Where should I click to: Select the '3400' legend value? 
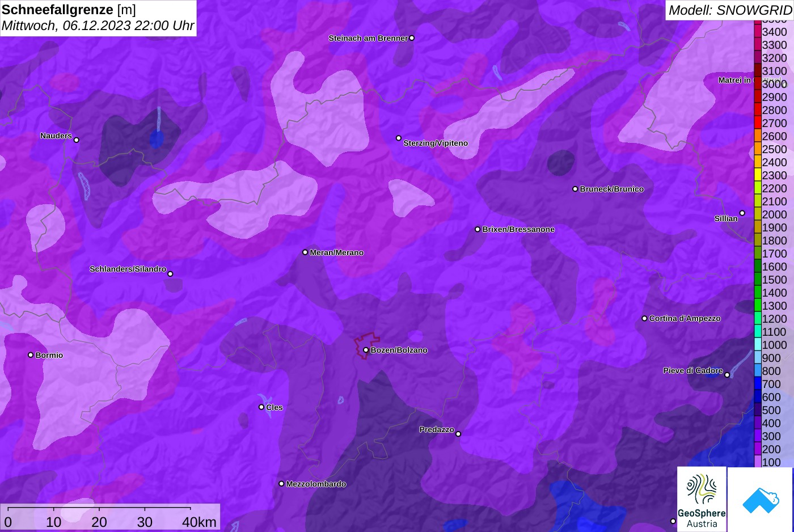tap(774, 32)
